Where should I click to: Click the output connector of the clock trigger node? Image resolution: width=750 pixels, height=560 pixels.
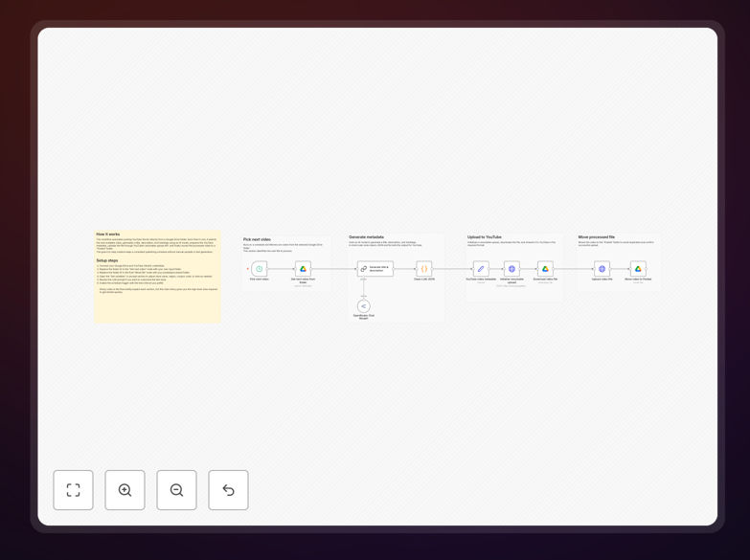(x=268, y=269)
